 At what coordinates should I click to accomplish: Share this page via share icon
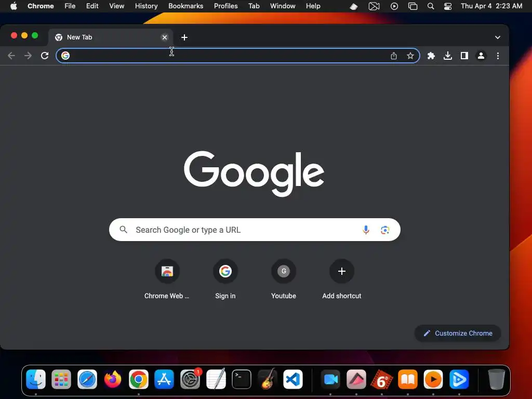click(x=394, y=56)
